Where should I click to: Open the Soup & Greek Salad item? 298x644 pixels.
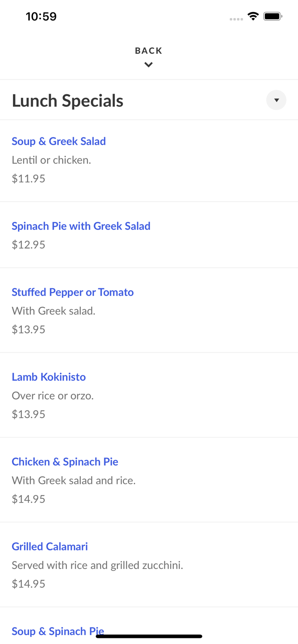[58, 141]
